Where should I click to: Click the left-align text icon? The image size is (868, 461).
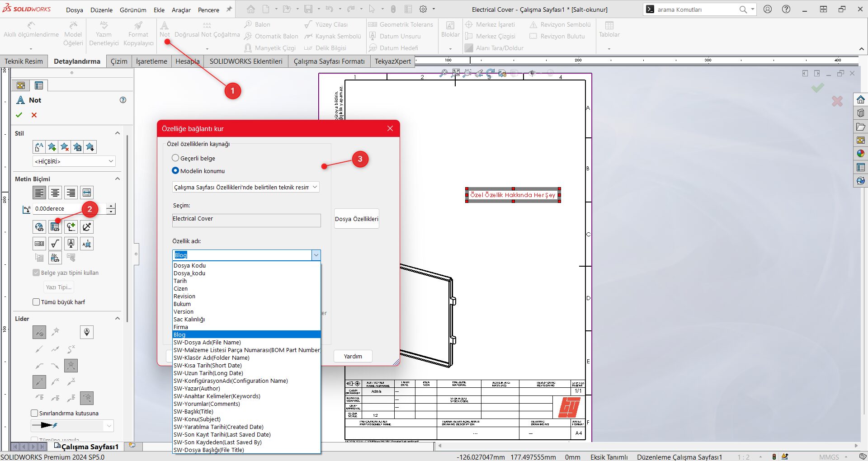pos(39,193)
